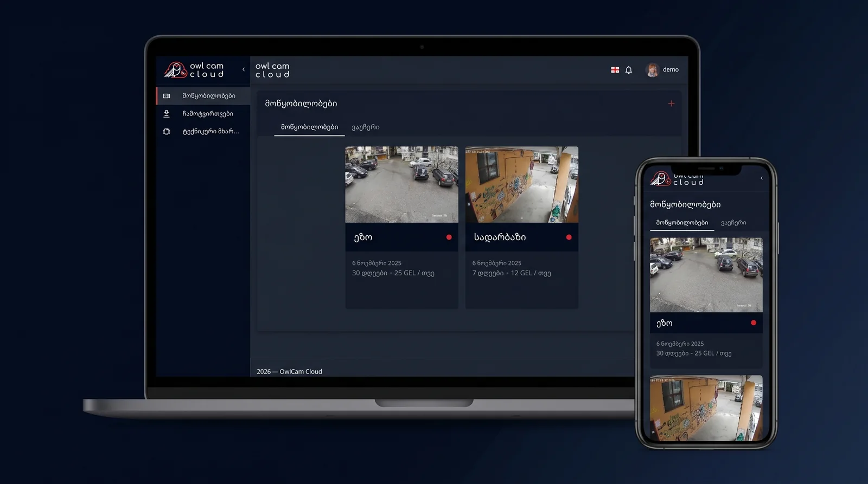Open notifications bell in laptop header
This screenshot has height=484, width=868.
click(x=629, y=70)
